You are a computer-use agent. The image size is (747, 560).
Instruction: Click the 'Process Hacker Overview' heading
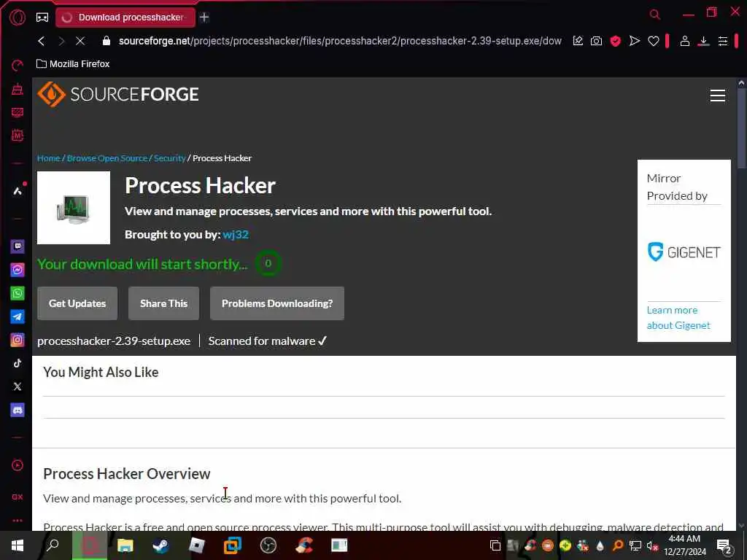tap(127, 474)
